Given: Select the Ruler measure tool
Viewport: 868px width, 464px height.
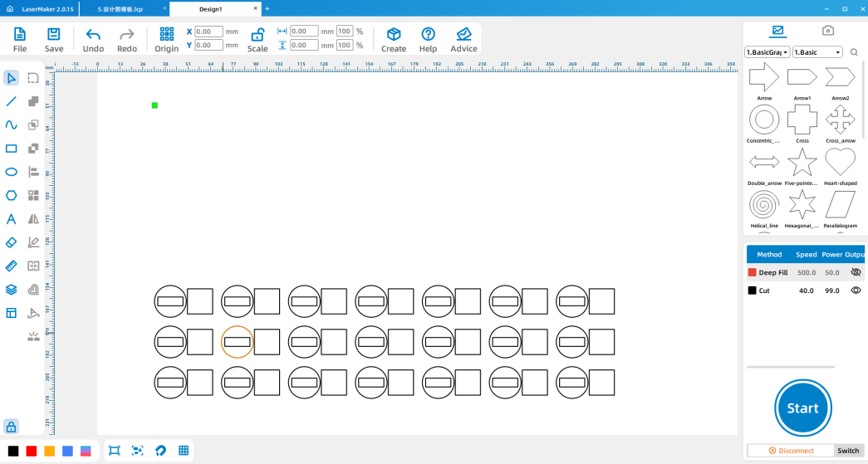Looking at the screenshot, I should (11, 266).
